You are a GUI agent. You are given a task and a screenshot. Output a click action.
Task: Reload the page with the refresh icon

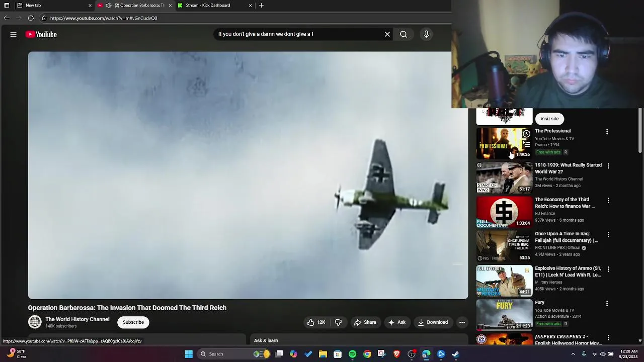31,18
